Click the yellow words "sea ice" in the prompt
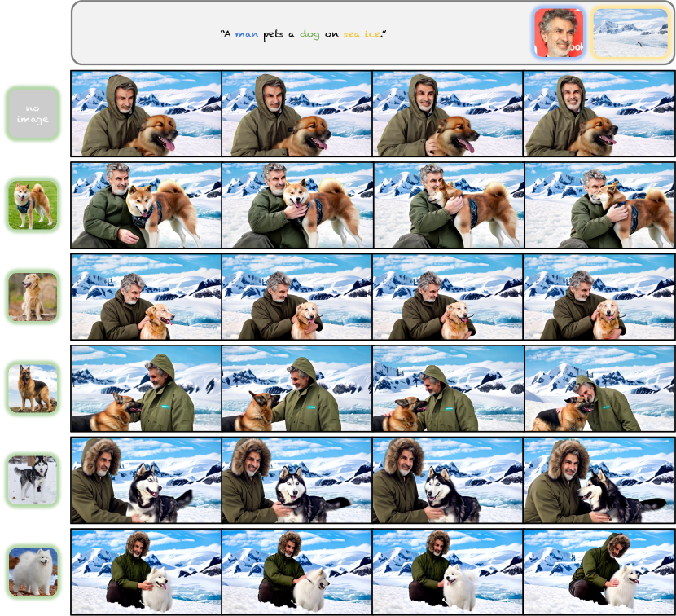The width and height of the screenshot is (676, 616). tap(362, 34)
